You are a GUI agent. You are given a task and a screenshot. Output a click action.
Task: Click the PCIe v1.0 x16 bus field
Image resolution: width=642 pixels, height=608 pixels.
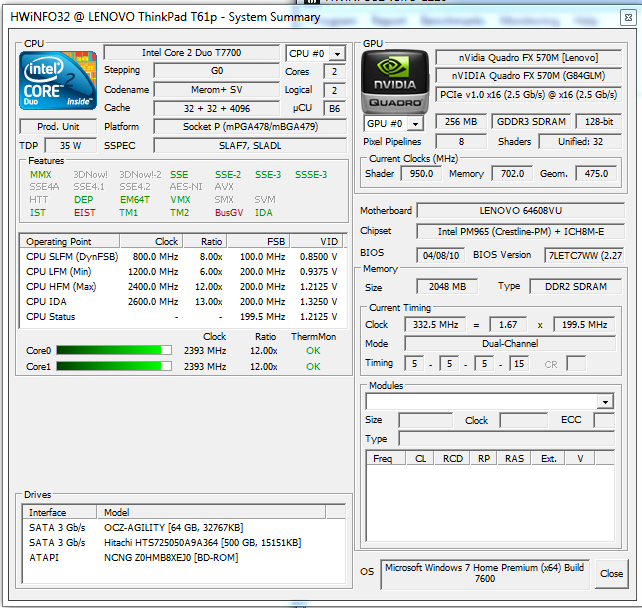(529, 95)
